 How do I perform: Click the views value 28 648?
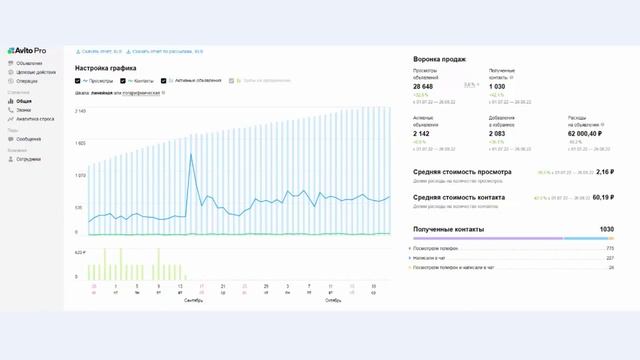(423, 87)
